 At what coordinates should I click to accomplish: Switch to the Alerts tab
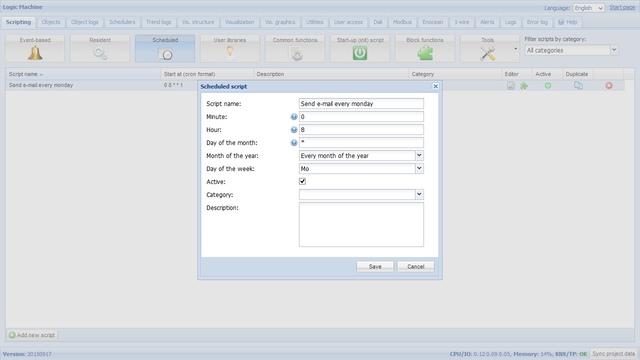[487, 22]
